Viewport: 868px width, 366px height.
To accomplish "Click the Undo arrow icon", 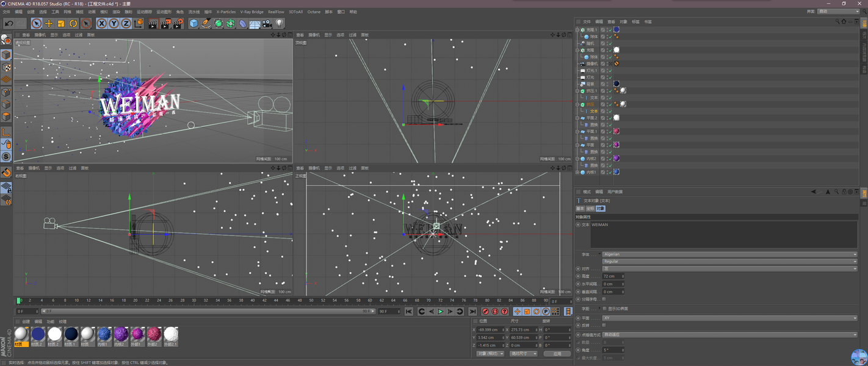I will pos(9,23).
